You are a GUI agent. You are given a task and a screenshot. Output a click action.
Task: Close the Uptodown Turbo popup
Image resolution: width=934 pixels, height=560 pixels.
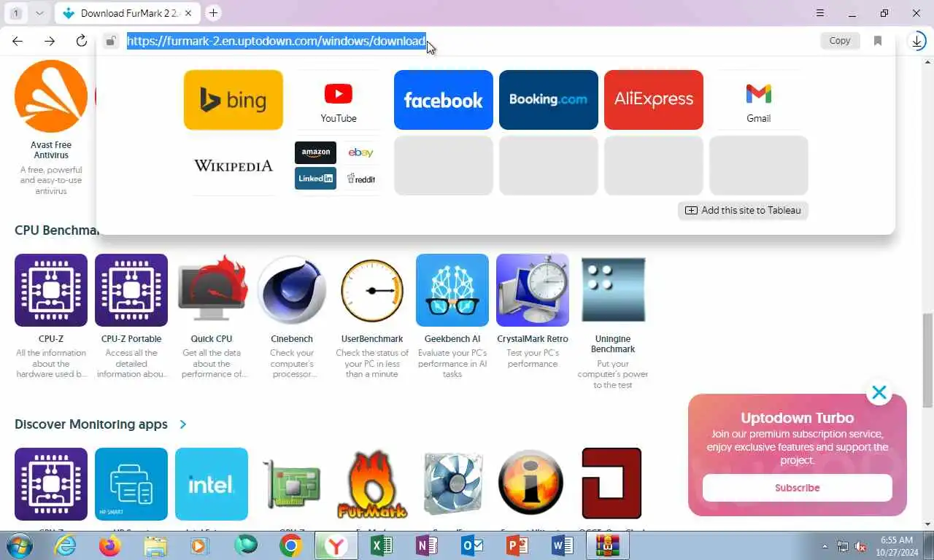coord(879,393)
